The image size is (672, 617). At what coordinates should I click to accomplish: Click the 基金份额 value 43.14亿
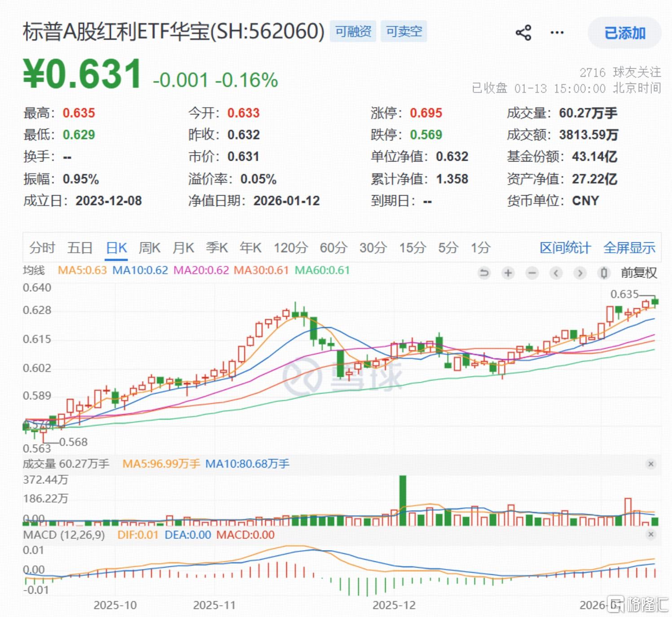[595, 157]
